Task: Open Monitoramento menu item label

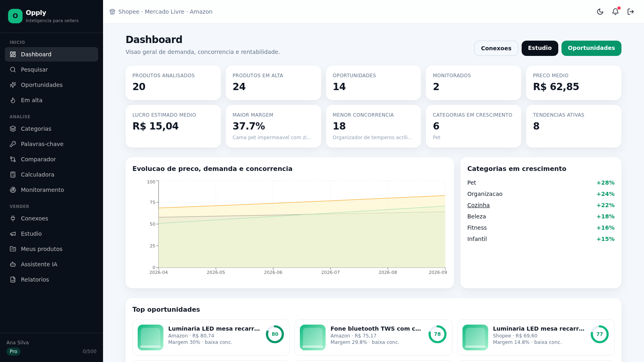Action: [x=42, y=190]
